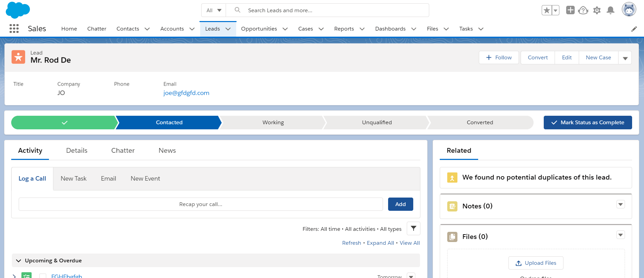Screen dimensions: 644x278
Task: Switch to the Details tab
Action: (77, 150)
